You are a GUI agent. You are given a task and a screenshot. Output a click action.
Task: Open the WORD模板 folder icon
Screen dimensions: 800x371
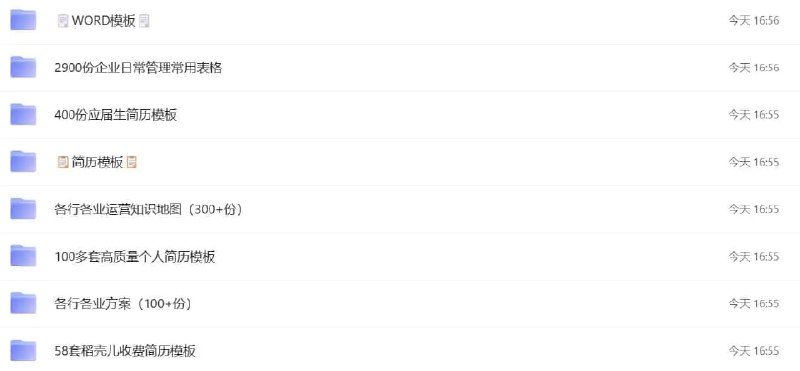pyautogui.click(x=23, y=20)
